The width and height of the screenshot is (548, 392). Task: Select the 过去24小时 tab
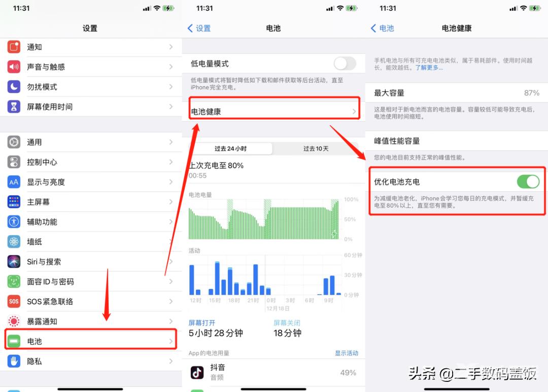point(231,149)
